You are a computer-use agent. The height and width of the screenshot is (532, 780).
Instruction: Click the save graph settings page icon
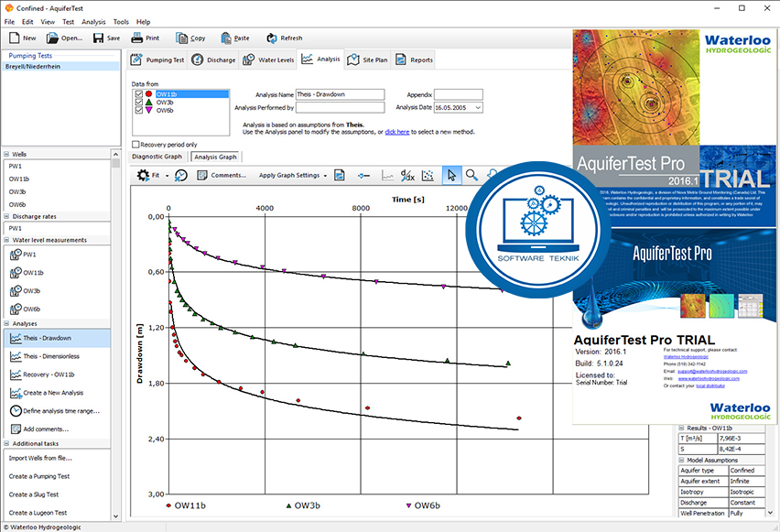340,175
